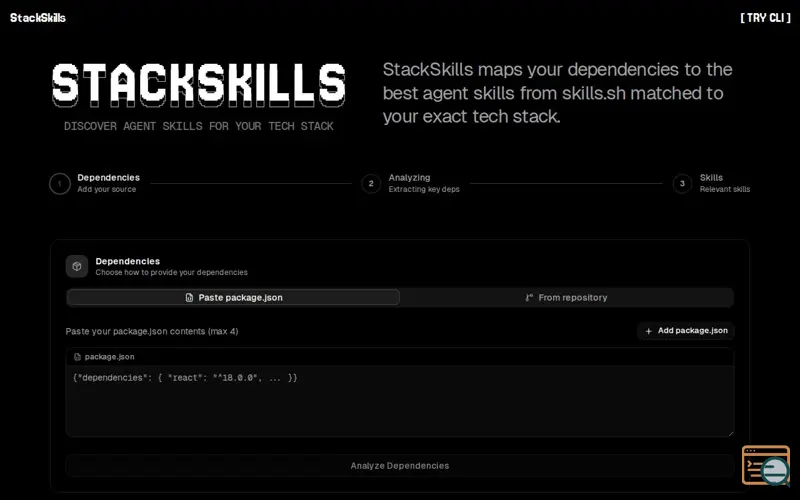Click the package.json file name label

[x=110, y=357]
